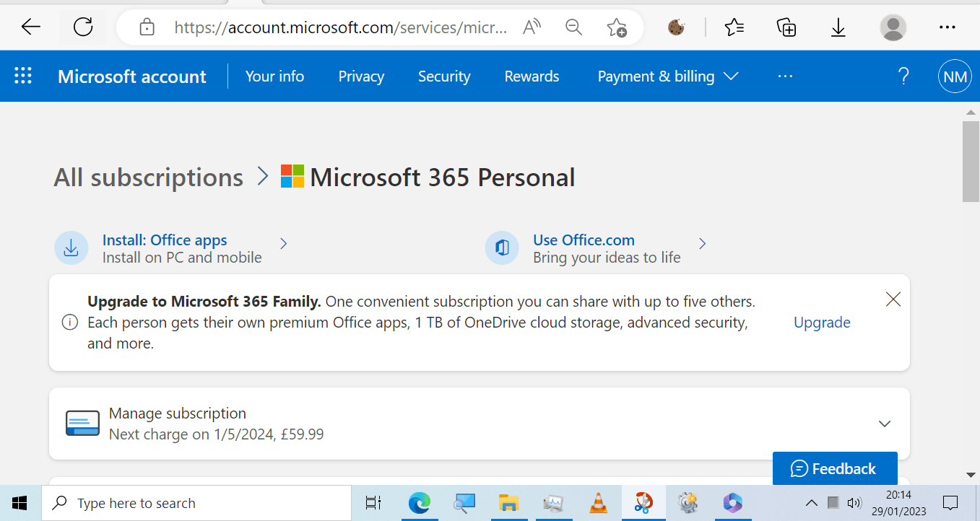
Task: Open the browser Settings and more menu
Action: (948, 27)
